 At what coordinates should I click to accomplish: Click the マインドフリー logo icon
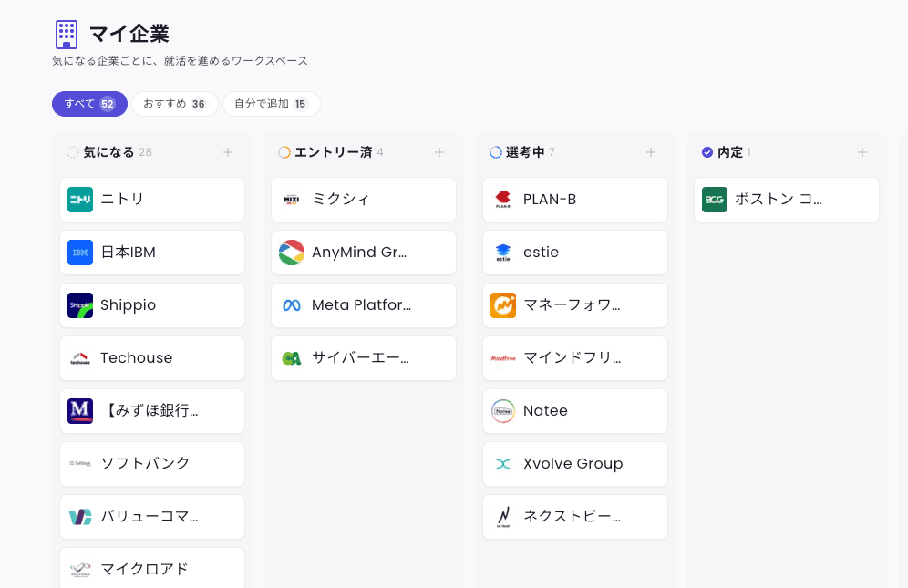pos(503,358)
